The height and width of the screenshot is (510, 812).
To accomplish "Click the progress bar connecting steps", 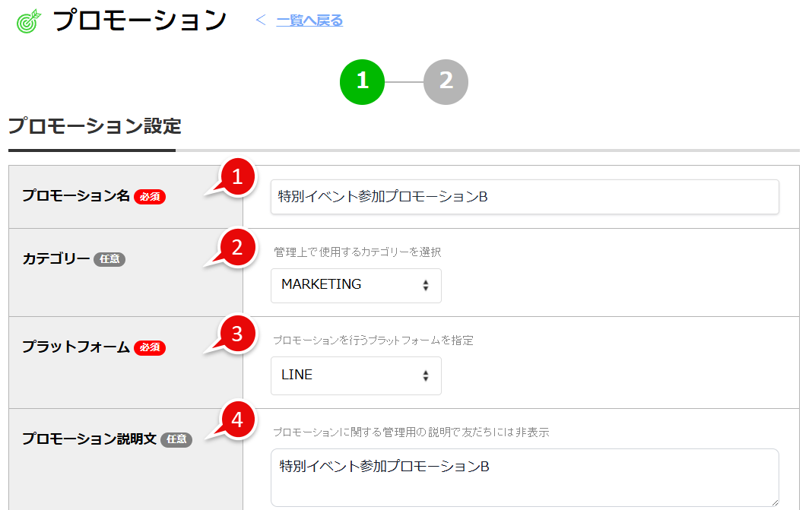I will pos(404,81).
